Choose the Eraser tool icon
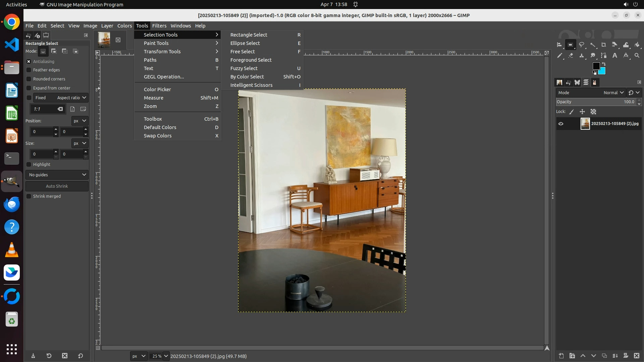Viewport: 644px width, 362px height. (571, 56)
